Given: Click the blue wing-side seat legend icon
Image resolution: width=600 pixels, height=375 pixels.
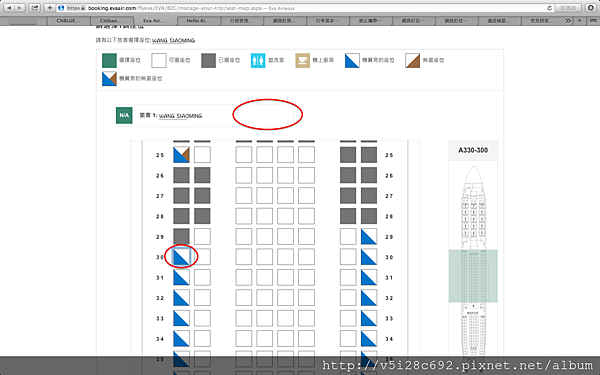Looking at the screenshot, I should pyautogui.click(x=352, y=60).
